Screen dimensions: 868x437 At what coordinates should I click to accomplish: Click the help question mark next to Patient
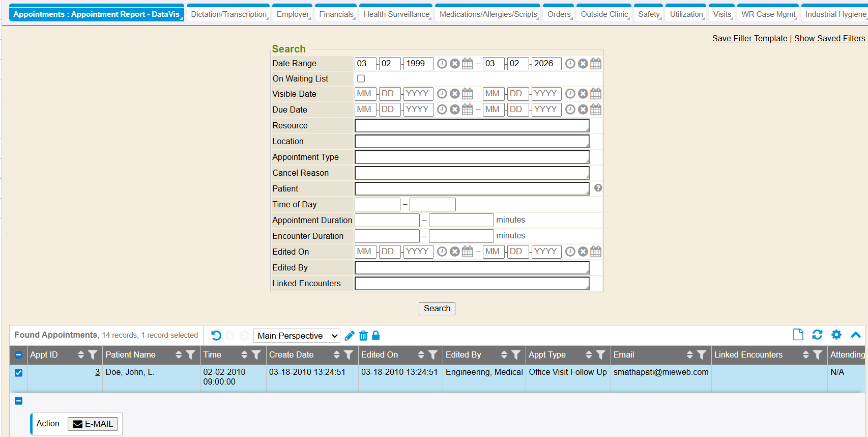[x=598, y=188]
